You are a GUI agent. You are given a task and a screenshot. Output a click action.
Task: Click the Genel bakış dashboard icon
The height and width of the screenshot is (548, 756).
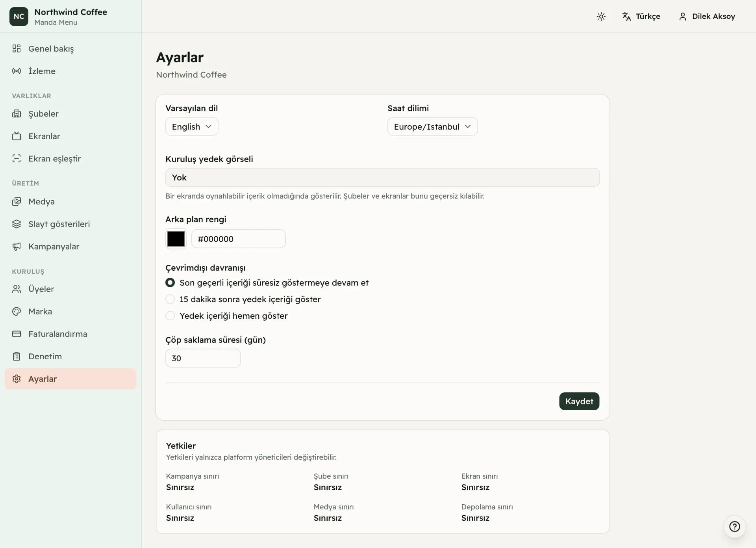tap(16, 48)
